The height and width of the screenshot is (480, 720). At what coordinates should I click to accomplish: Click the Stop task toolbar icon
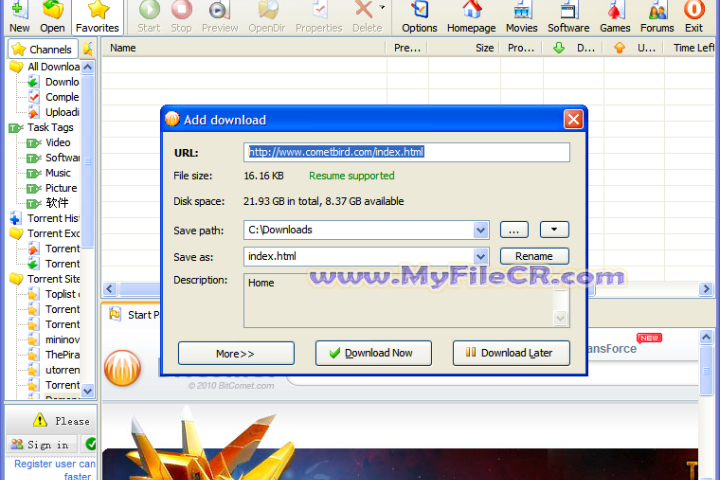(181, 17)
